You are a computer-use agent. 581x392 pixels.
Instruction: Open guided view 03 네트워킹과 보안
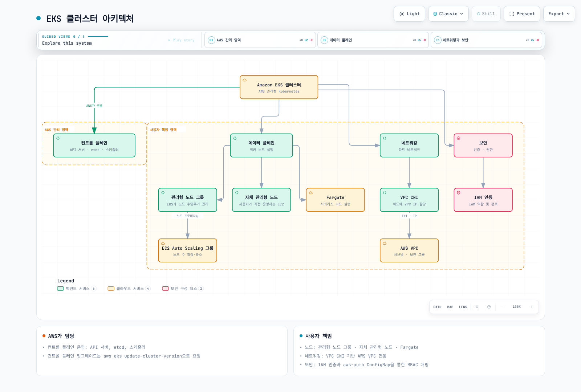click(486, 40)
